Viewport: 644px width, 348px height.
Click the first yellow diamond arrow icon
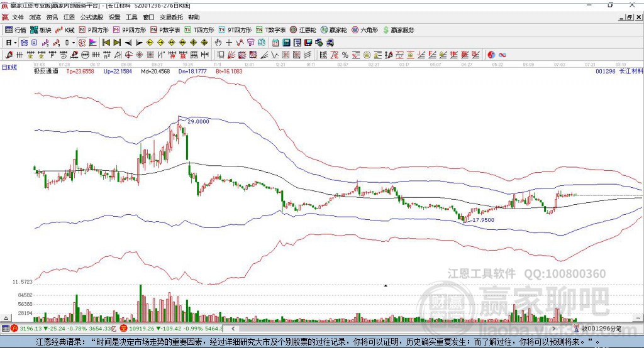tap(150, 43)
